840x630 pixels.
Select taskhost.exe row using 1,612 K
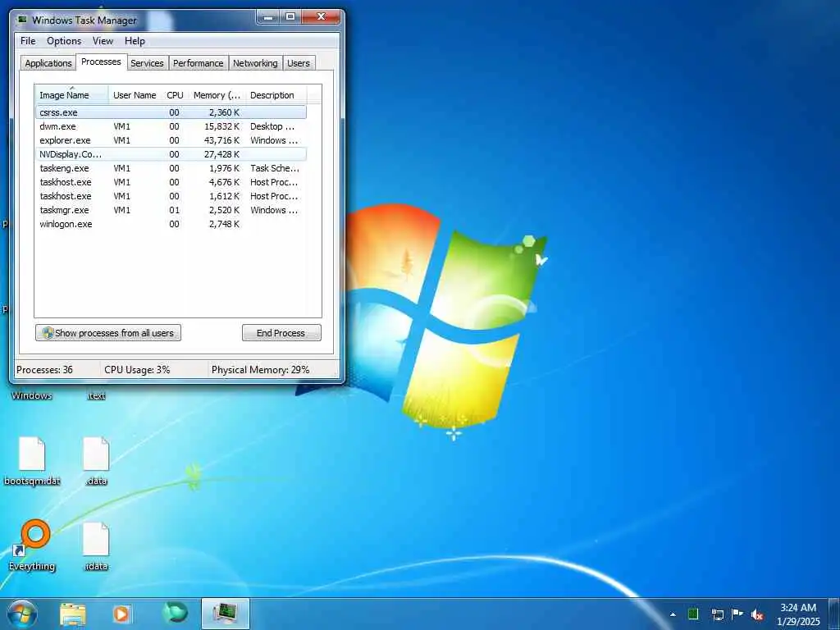(171, 196)
